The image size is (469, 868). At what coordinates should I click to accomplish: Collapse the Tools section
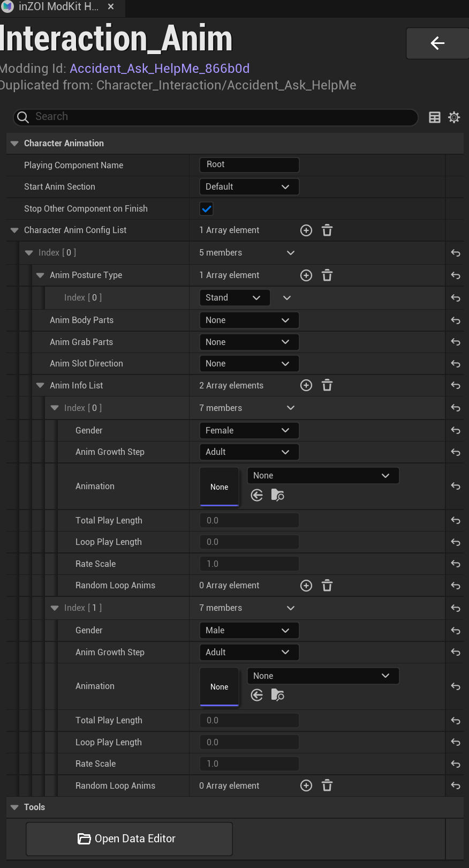point(14,807)
